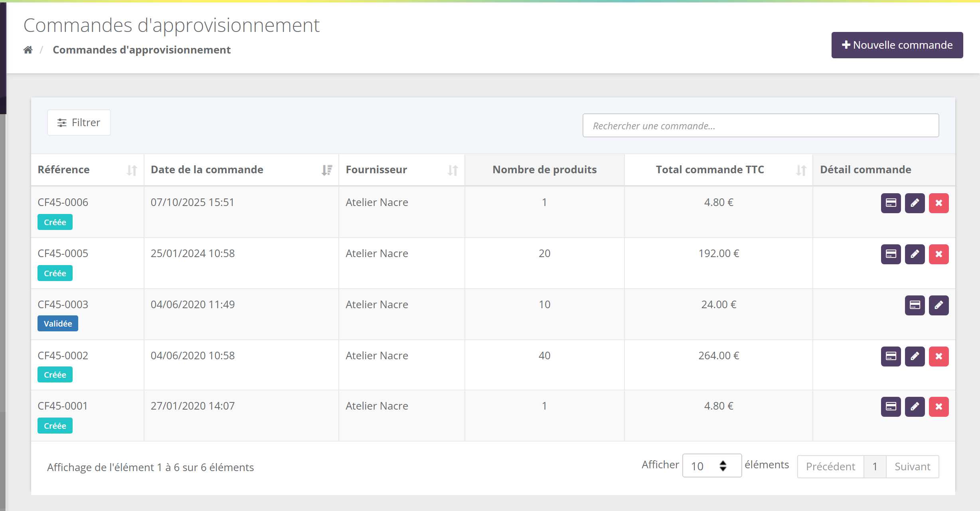Delete order CF45-0006
The image size is (980, 511).
point(939,203)
